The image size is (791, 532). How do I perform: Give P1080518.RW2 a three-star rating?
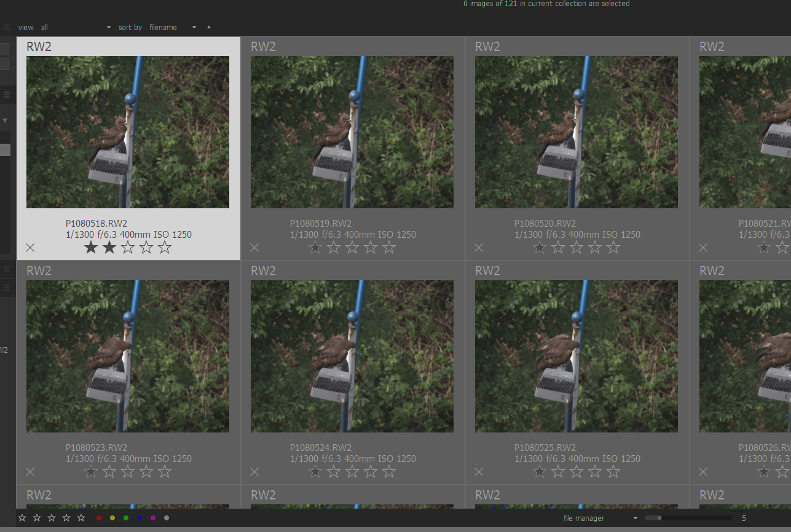[x=128, y=248]
